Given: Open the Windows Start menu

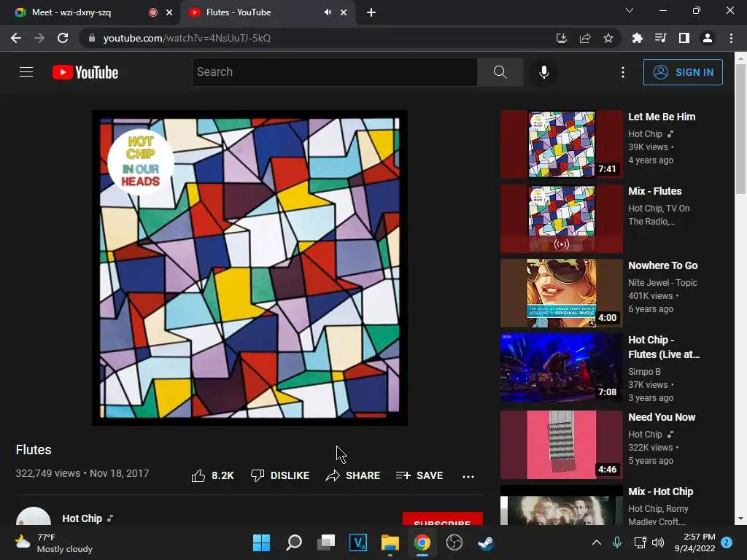Looking at the screenshot, I should [261, 542].
